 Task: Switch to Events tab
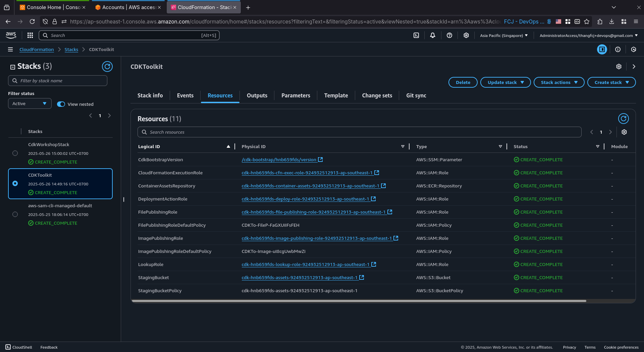click(185, 95)
